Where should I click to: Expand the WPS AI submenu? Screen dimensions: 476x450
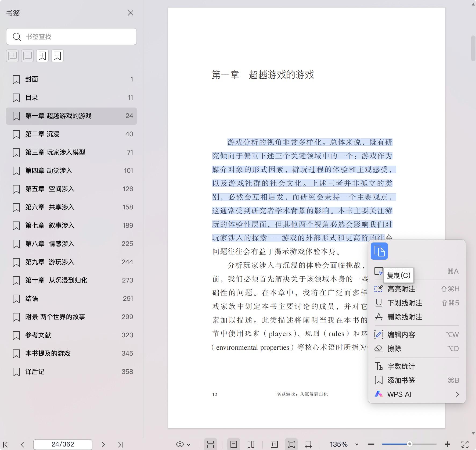click(457, 394)
